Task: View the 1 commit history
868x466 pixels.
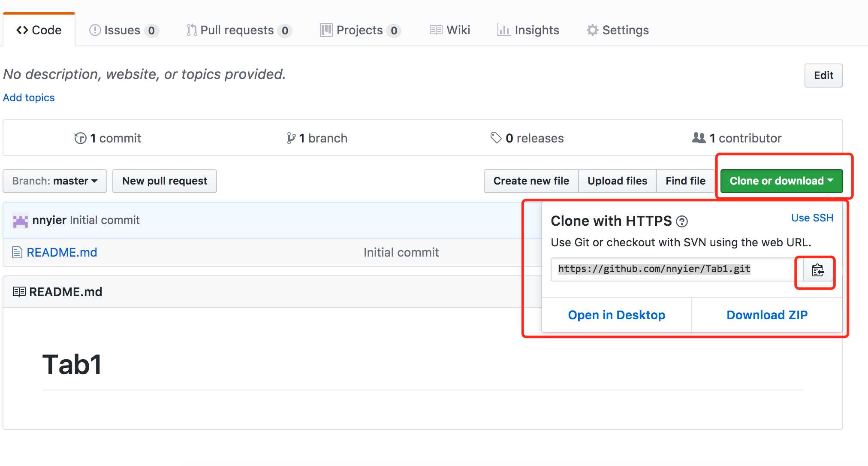Action: tap(108, 138)
